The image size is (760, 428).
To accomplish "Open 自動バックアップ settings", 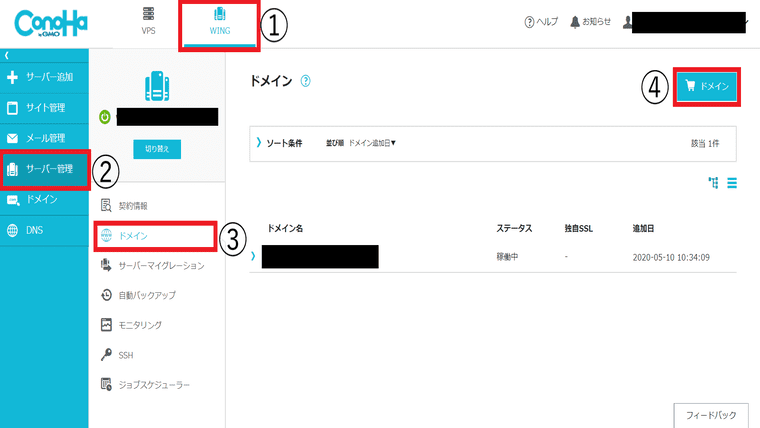I will point(138,295).
